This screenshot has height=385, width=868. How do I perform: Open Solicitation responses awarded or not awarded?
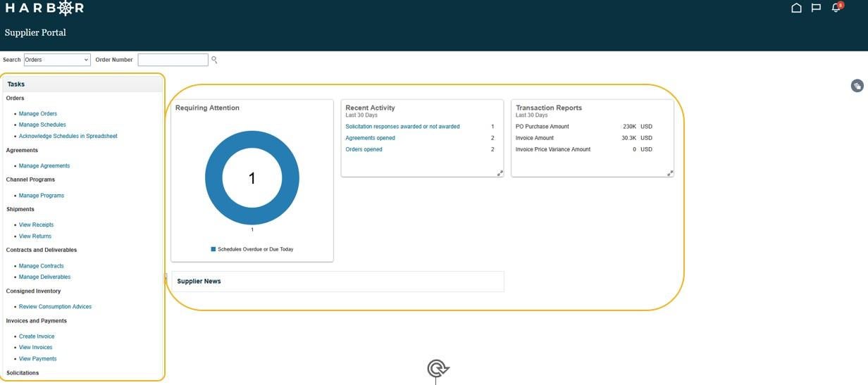pos(402,127)
